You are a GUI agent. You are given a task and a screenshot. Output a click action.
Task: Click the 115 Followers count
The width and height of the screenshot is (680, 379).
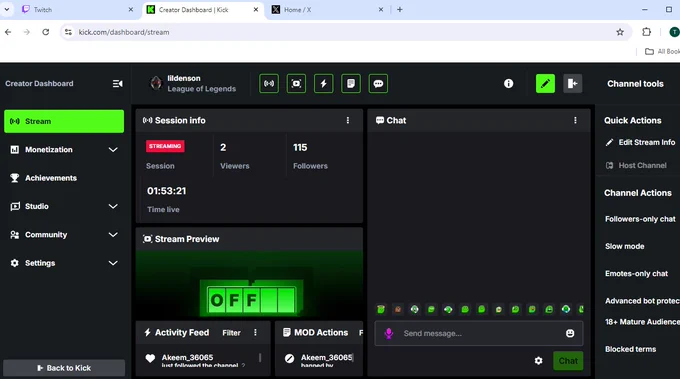pos(300,147)
